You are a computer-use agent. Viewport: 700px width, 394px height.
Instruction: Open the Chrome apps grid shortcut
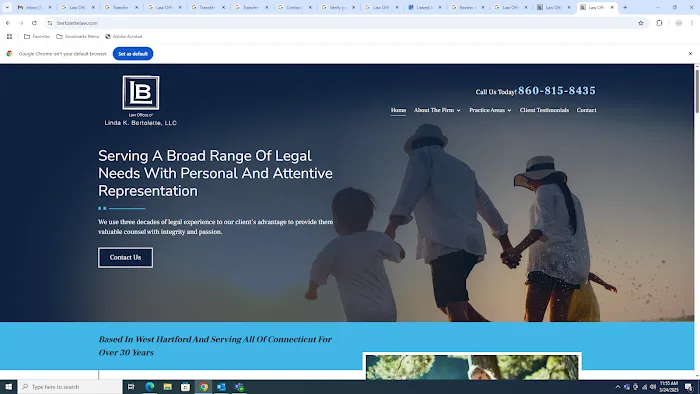(x=9, y=36)
